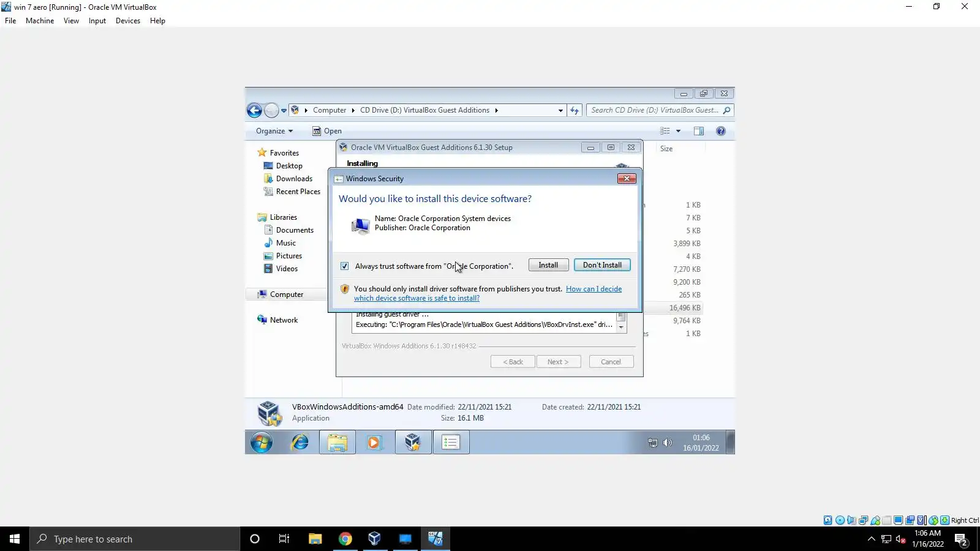The height and width of the screenshot is (551, 980).
Task: Click the host notification center icon
Action: tap(961, 539)
